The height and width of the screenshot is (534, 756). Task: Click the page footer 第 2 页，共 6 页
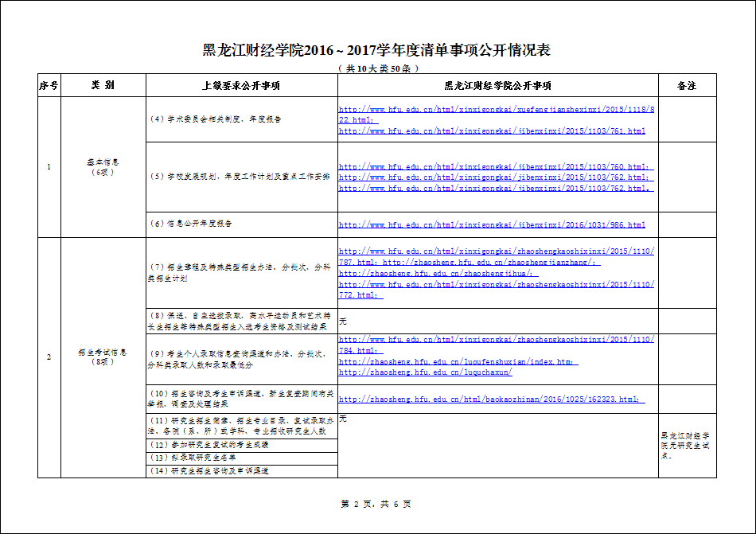[x=376, y=504]
